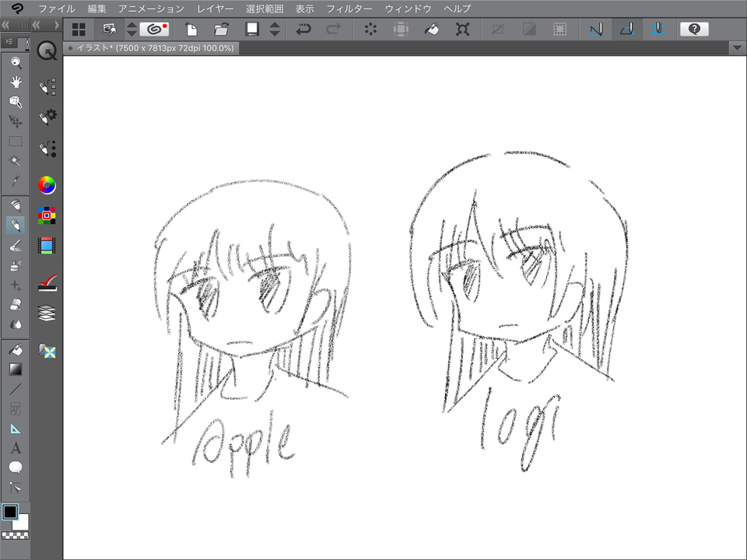The image size is (747, 560).
Task: Select the Pen tool
Action: [16, 205]
